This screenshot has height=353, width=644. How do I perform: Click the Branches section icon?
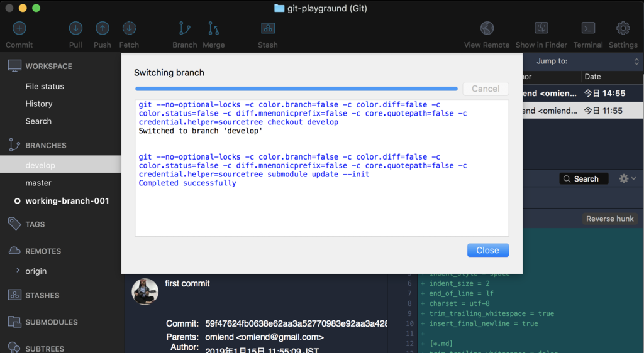(x=14, y=144)
